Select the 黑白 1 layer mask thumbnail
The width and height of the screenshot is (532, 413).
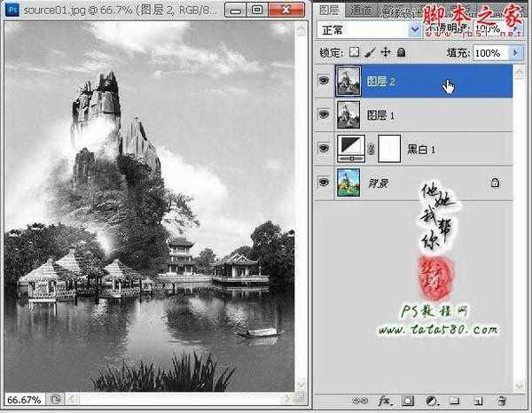tap(389, 149)
